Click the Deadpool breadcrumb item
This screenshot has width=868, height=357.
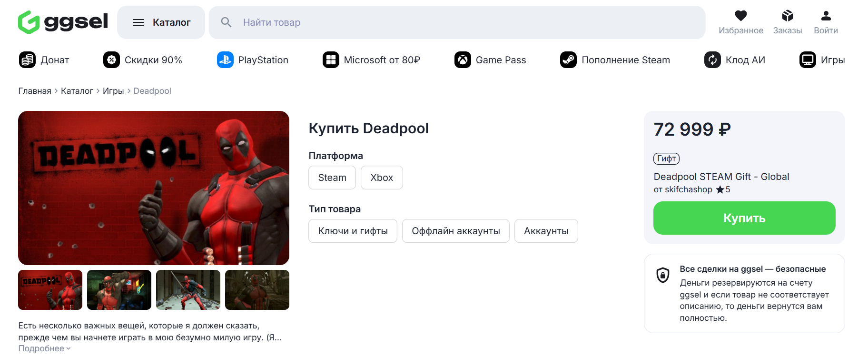point(152,91)
